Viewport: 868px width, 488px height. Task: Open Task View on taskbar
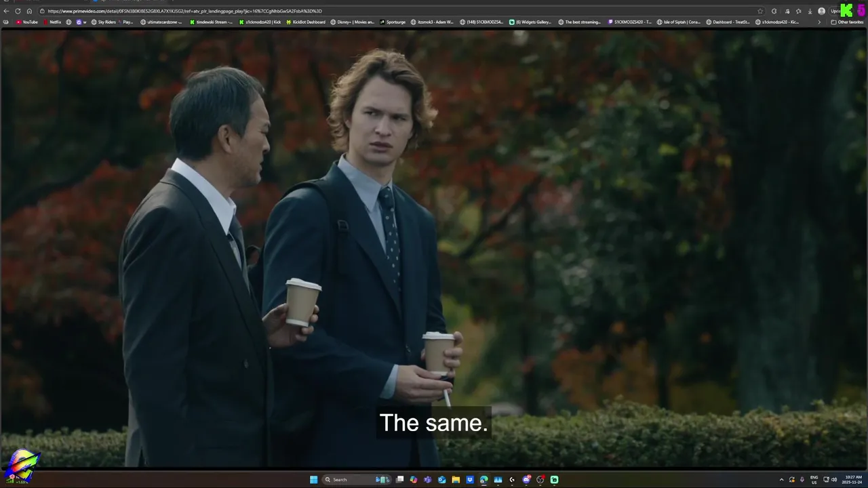click(x=400, y=480)
